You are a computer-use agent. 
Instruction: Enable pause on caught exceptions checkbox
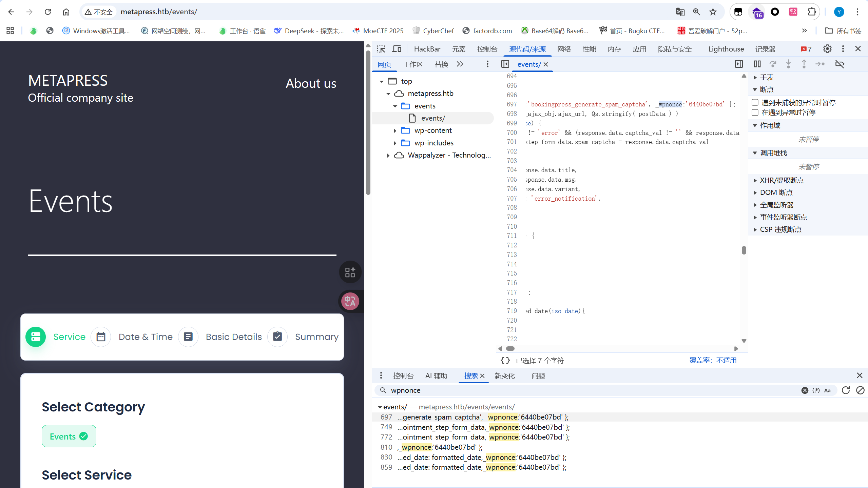(x=755, y=113)
